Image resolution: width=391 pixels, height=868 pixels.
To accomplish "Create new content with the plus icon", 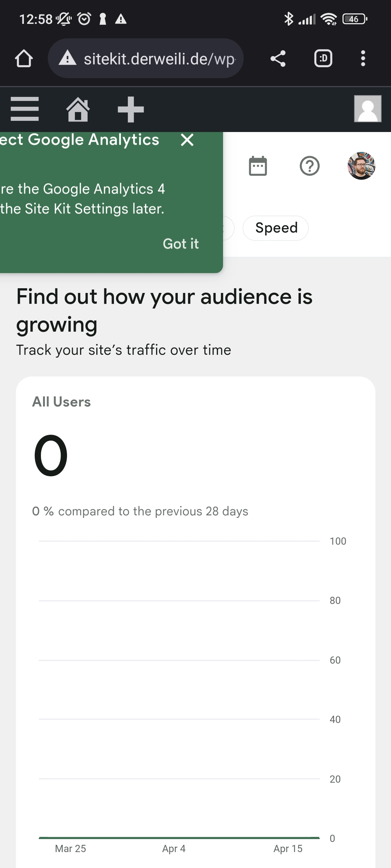I will point(131,109).
